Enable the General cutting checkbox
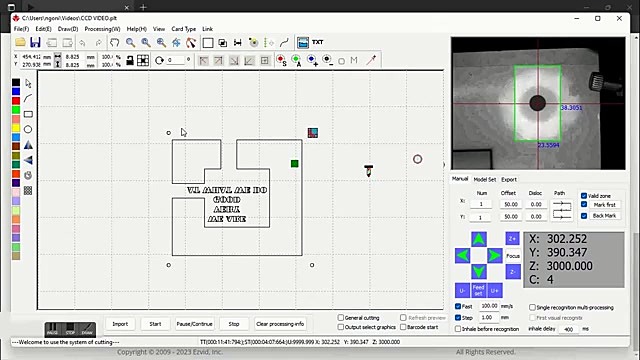The image size is (640, 360). coord(341,318)
